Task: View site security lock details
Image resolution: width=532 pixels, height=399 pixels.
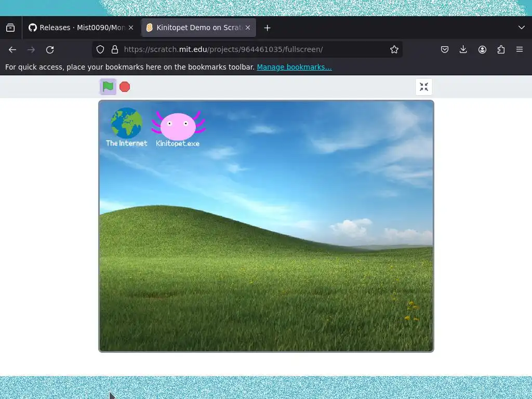Action: [115, 49]
